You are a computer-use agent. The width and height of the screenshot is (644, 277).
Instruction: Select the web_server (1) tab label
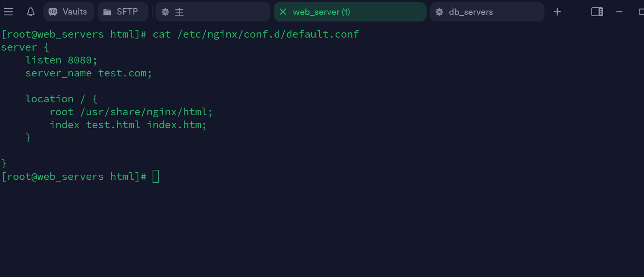click(x=321, y=12)
